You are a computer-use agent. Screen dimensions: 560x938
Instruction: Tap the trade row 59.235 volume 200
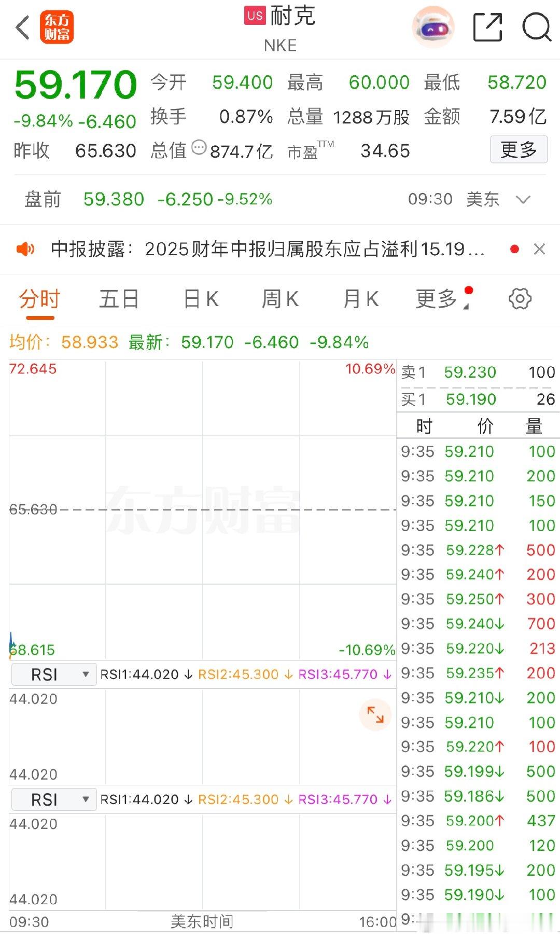478,673
